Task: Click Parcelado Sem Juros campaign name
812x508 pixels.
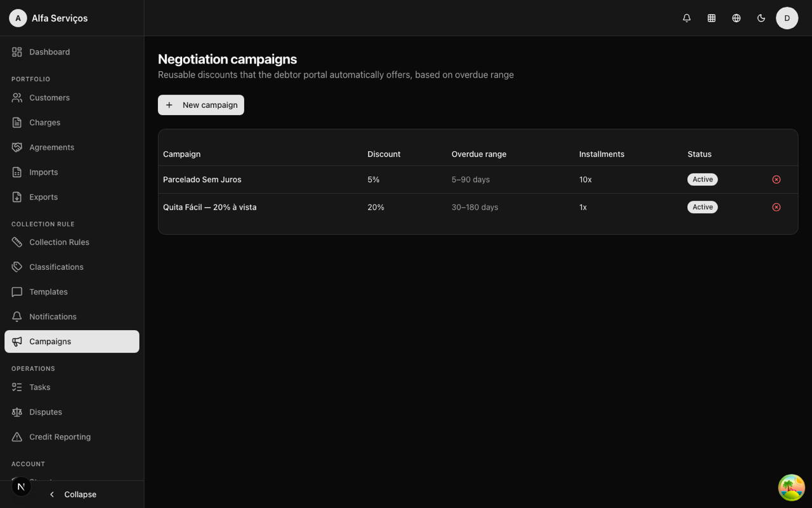Action: pyautogui.click(x=202, y=180)
